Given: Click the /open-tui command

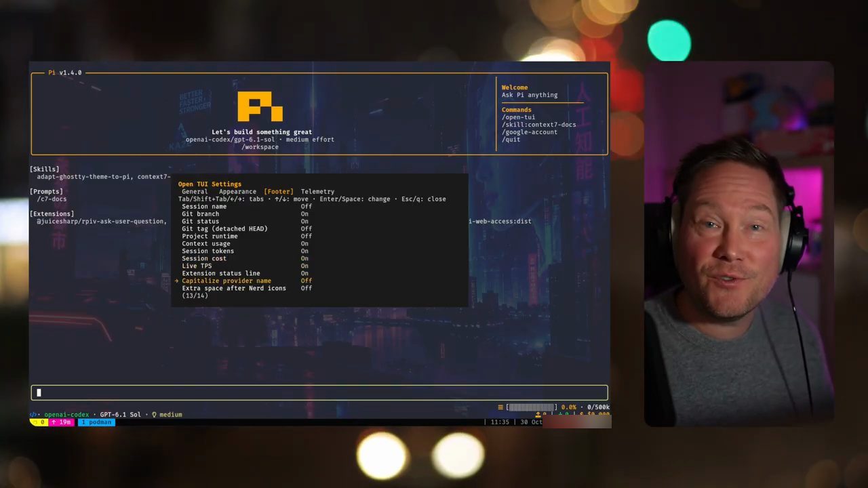Looking at the screenshot, I should 518,117.
